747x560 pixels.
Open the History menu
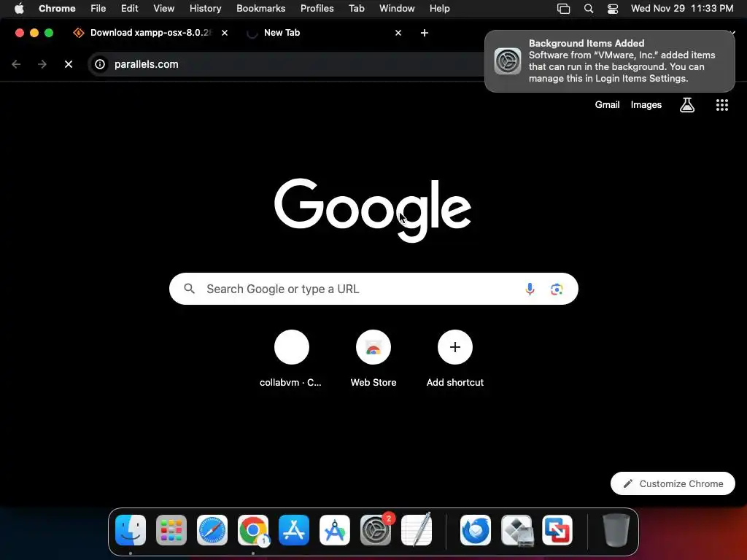205,8
